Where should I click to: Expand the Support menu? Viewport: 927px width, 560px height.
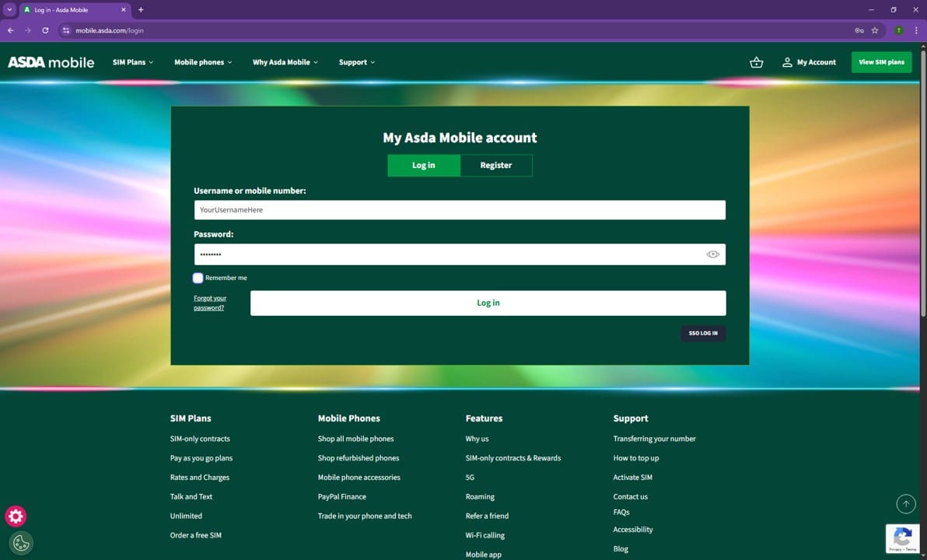click(356, 62)
